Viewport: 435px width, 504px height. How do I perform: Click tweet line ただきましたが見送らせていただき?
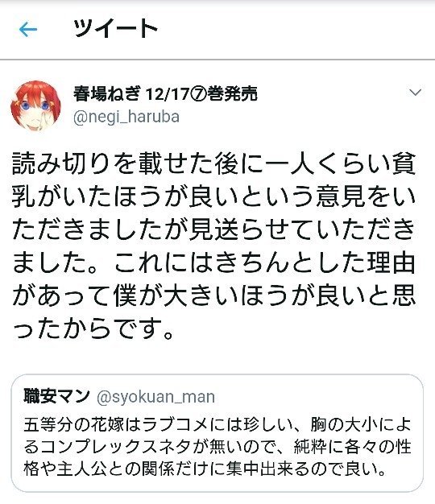214,229
